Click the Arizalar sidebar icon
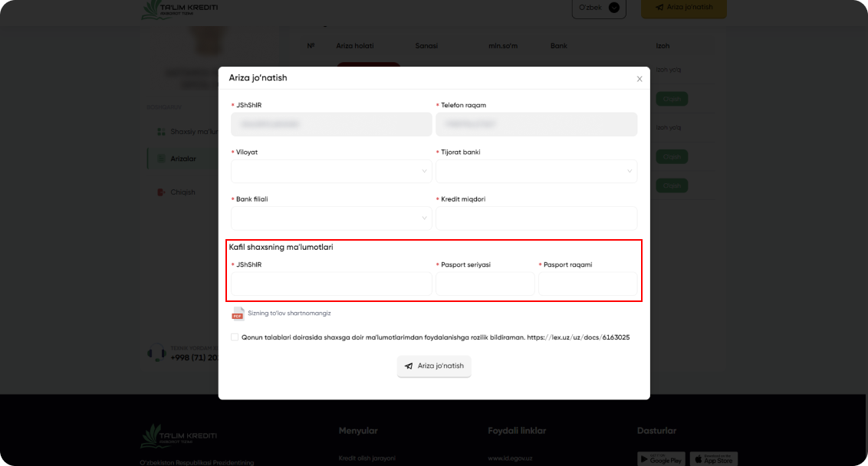868x466 pixels. coord(161,159)
